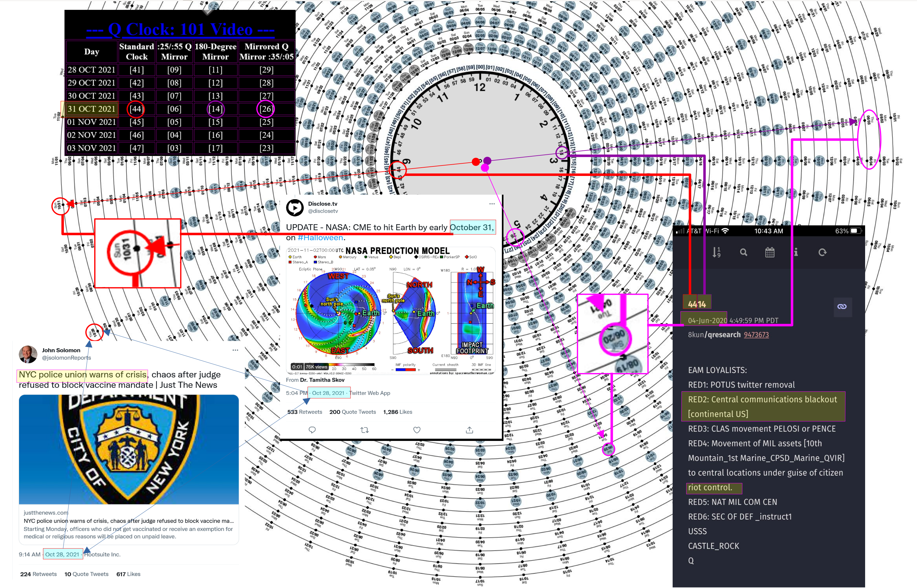
Task: Select the CASTLE_ROCK line in post
Action: [x=713, y=546]
